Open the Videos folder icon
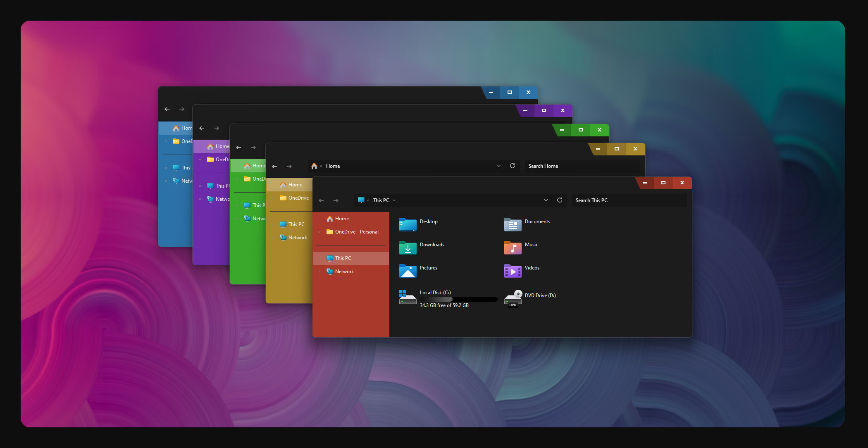868x448 pixels. 513,271
